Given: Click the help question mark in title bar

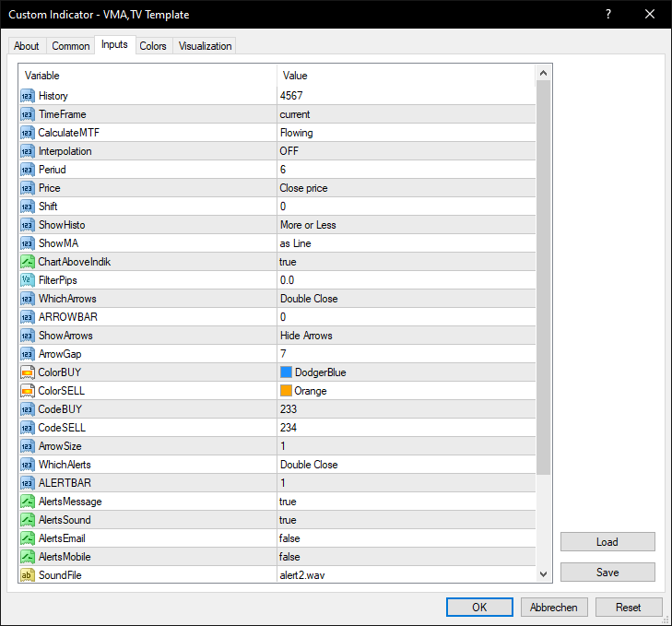Looking at the screenshot, I should pos(608,14).
